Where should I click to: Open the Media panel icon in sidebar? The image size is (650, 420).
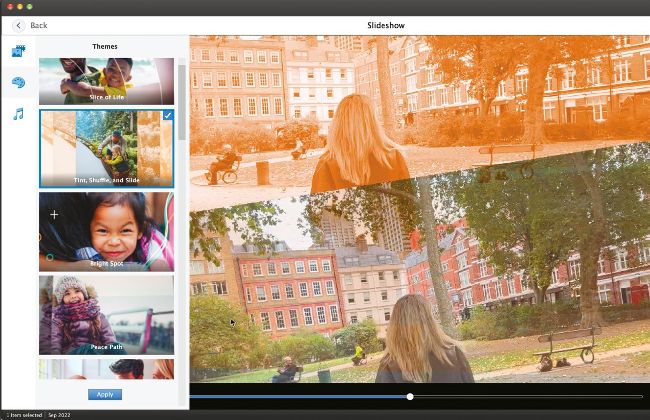18,51
